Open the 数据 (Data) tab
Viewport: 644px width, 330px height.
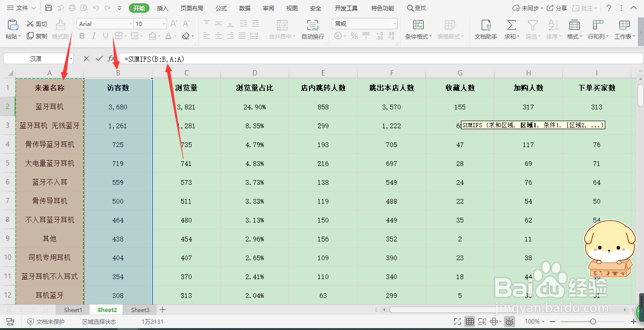click(245, 8)
